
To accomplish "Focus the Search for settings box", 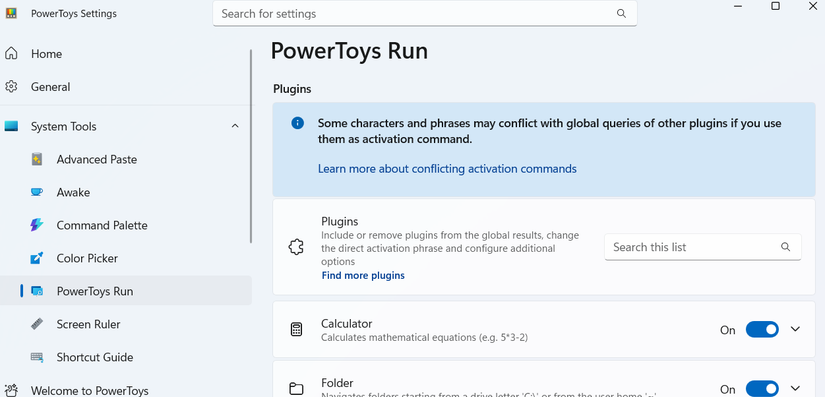I will pyautogui.click(x=425, y=14).
